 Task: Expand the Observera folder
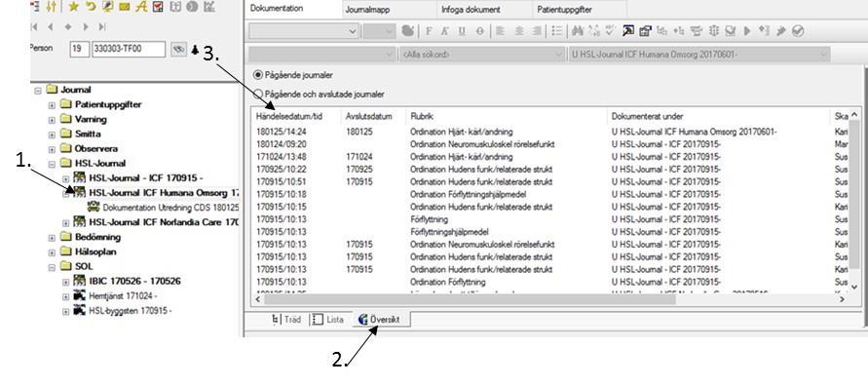point(52,149)
